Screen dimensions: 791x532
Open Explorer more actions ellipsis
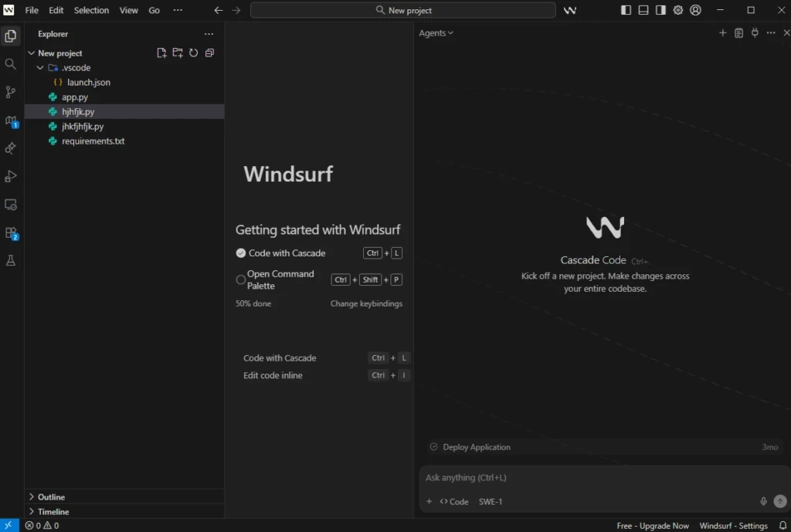(209, 34)
